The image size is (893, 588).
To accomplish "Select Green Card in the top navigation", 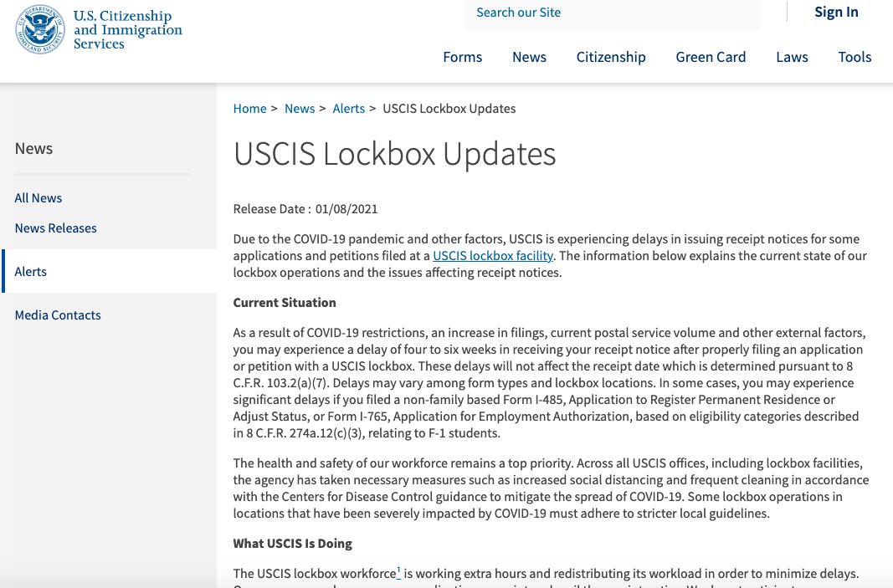I will pyautogui.click(x=711, y=57).
